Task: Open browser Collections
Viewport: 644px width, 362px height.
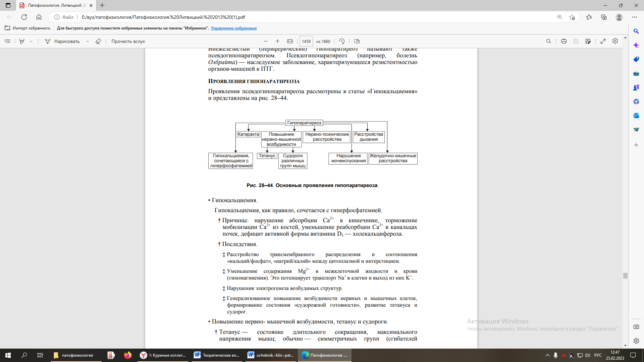Action: coord(604,17)
